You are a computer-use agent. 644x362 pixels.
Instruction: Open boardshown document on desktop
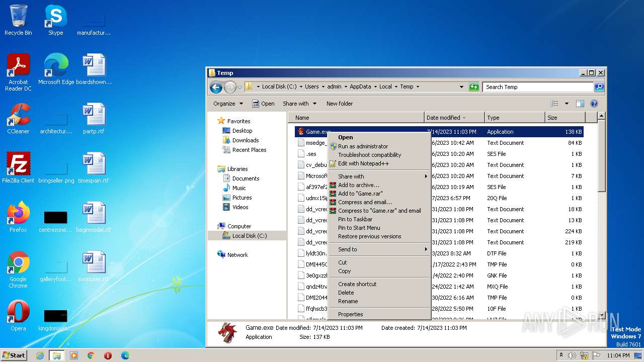coord(94,69)
